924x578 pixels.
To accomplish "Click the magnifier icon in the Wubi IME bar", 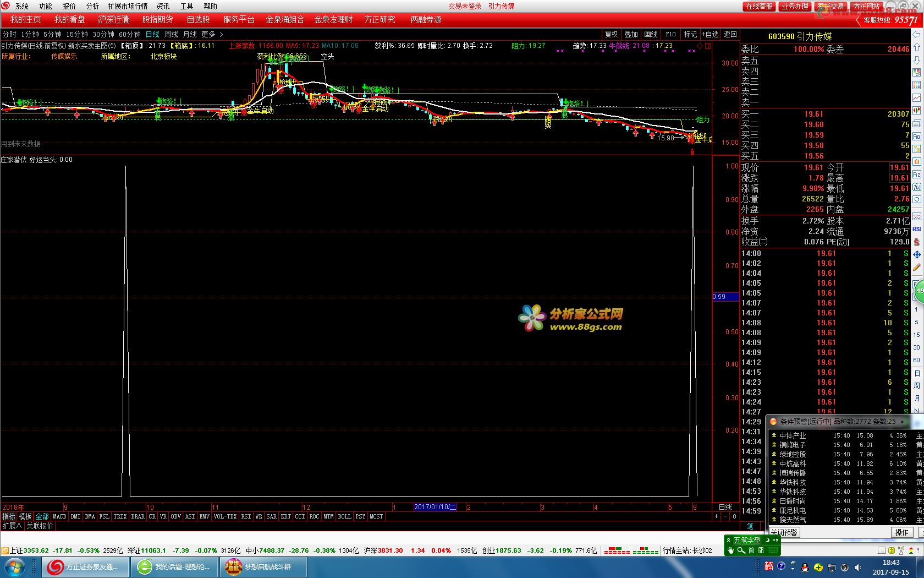I will click(x=741, y=550).
